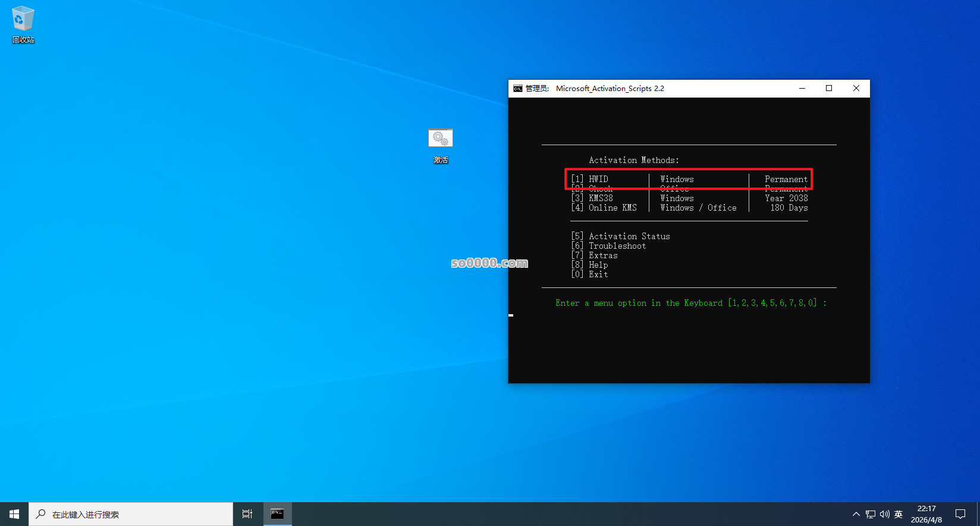This screenshot has height=526, width=980.
Task: Open the clock and date flyout
Action: pos(926,514)
